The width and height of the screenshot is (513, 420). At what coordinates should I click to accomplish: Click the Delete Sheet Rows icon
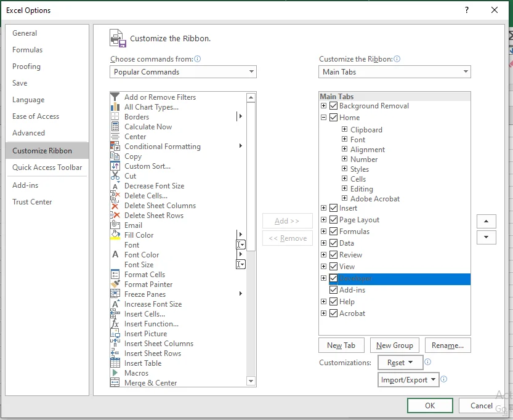click(x=115, y=215)
